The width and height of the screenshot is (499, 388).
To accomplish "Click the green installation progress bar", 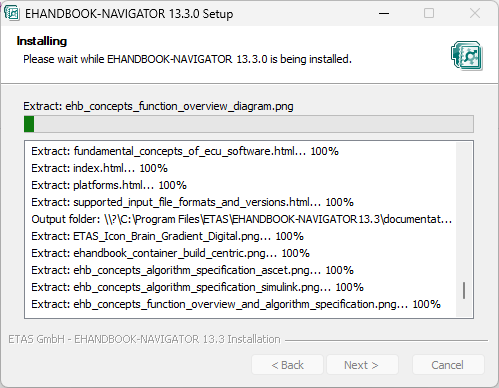I will click(x=249, y=124).
